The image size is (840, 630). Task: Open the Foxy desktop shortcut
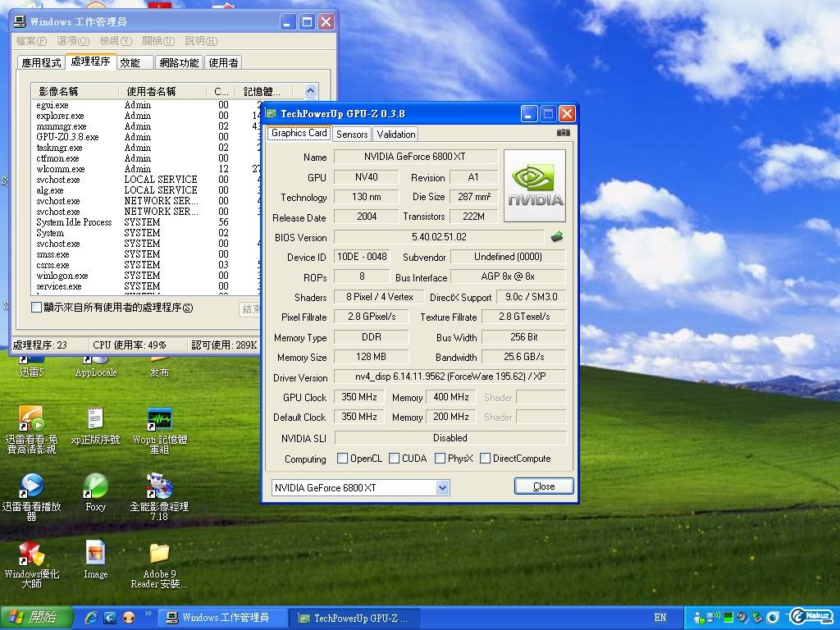point(96,487)
